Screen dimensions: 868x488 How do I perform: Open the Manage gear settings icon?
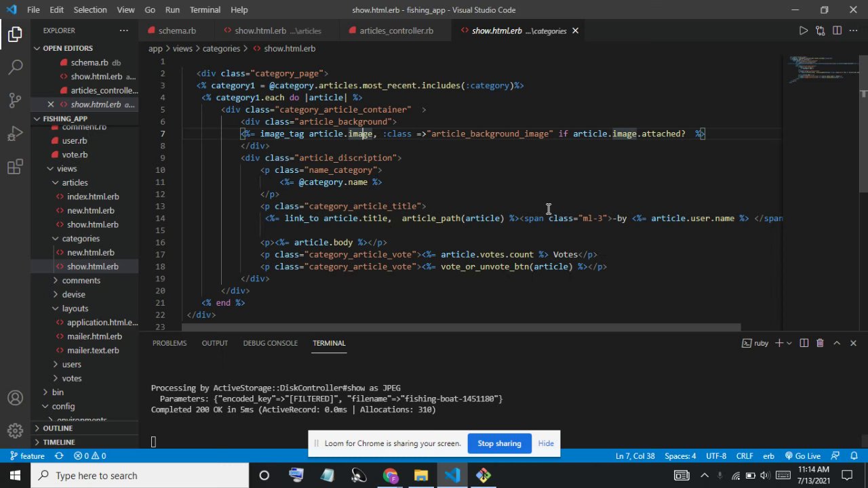click(15, 431)
